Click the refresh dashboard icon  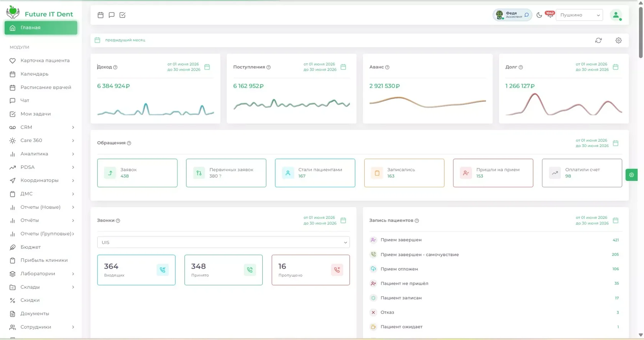point(598,40)
